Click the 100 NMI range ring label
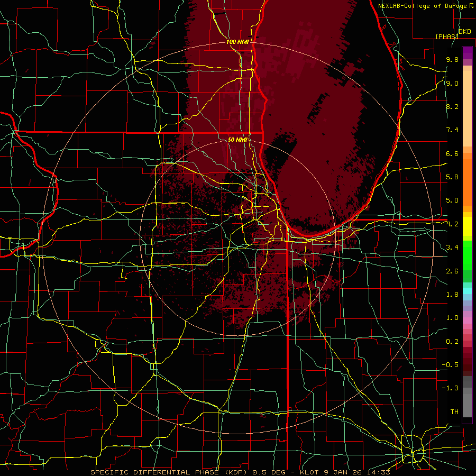Viewport: 476px width, 476px height. click(x=237, y=42)
